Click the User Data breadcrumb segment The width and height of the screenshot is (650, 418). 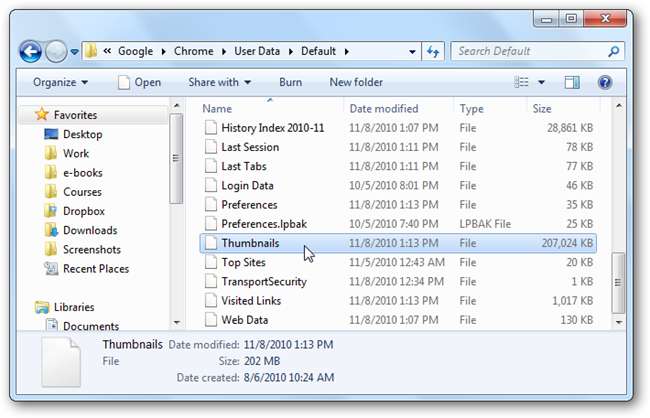pos(257,51)
